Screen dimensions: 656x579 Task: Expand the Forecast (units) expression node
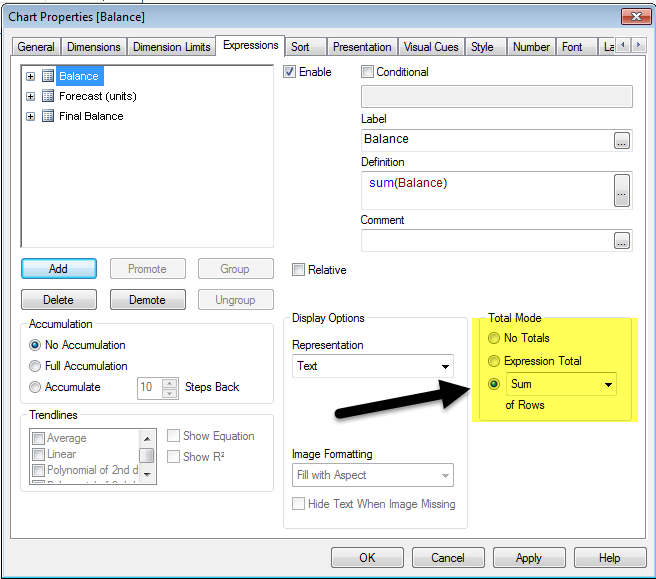[31, 96]
